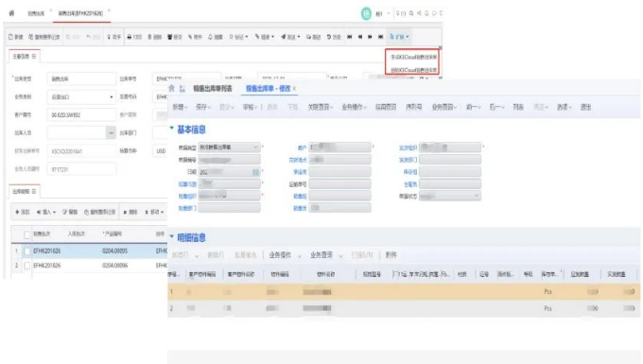
Task: Click the print icon in upper toolbar
Action: (x=130, y=37)
